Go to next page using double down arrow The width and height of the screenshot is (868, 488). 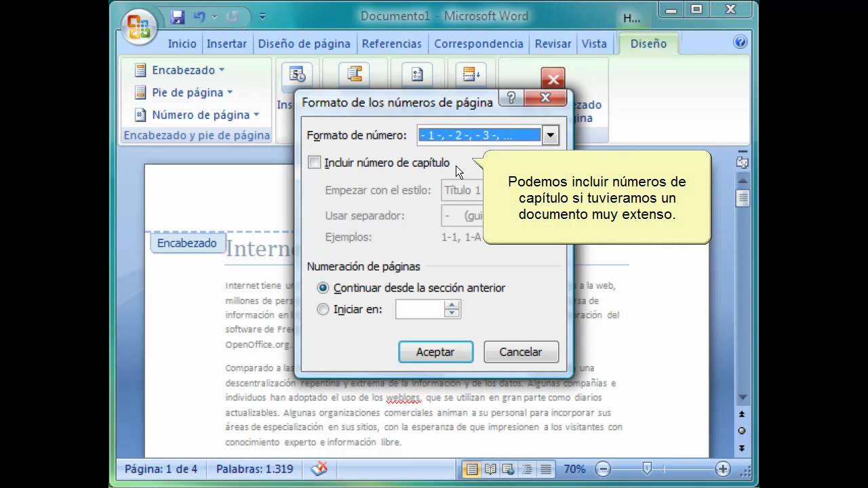click(x=743, y=447)
